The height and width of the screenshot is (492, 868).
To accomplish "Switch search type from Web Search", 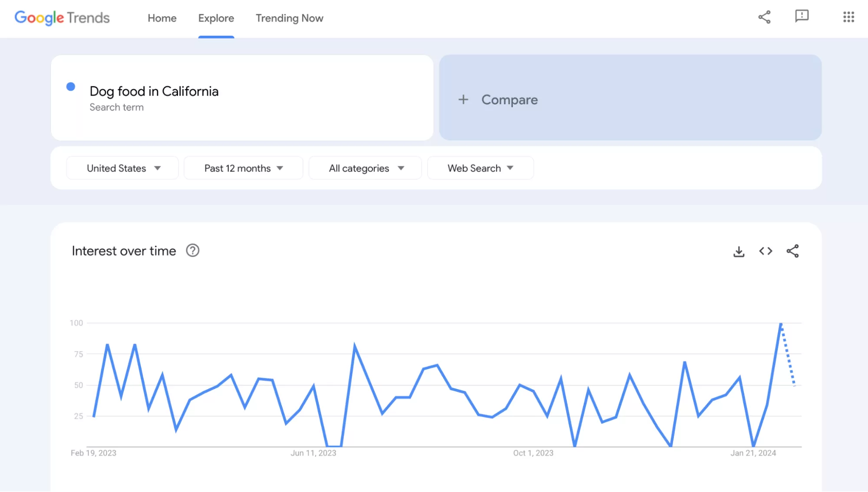I will tap(480, 168).
